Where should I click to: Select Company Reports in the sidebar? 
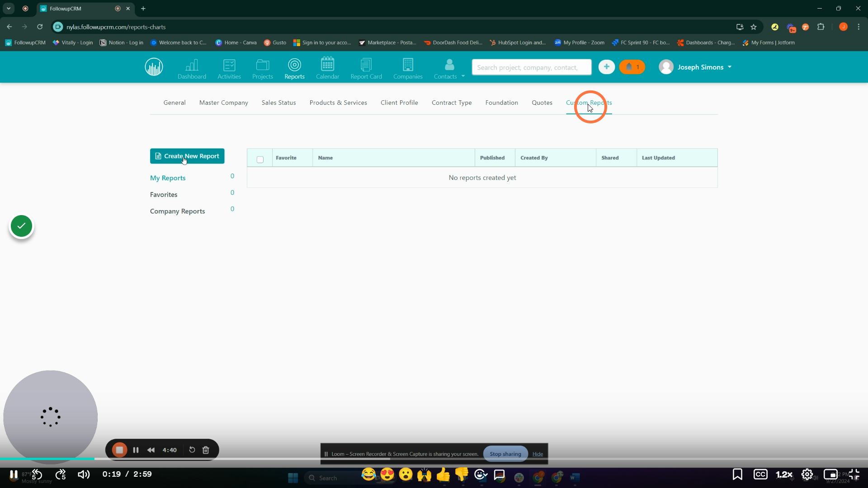(177, 211)
